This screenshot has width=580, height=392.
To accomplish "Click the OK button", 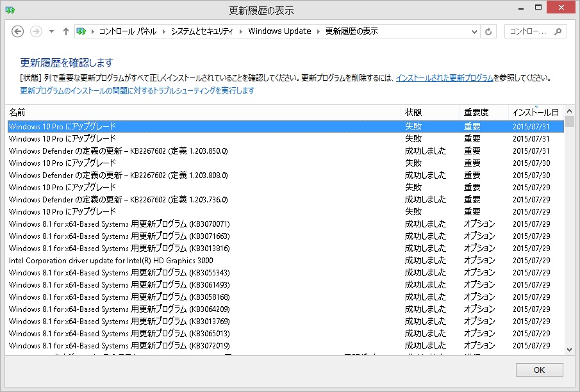I will click(x=540, y=370).
